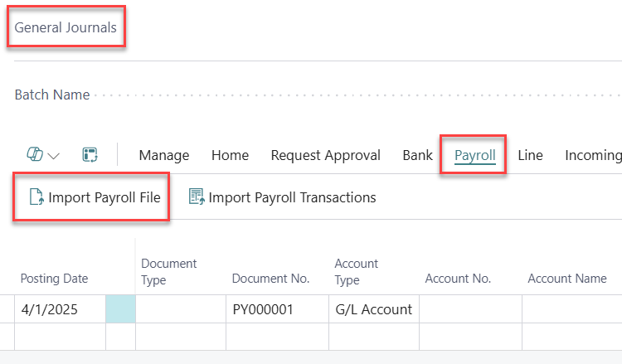Image resolution: width=622 pixels, height=364 pixels.
Task: Select the Payroll tab
Action: coord(475,155)
